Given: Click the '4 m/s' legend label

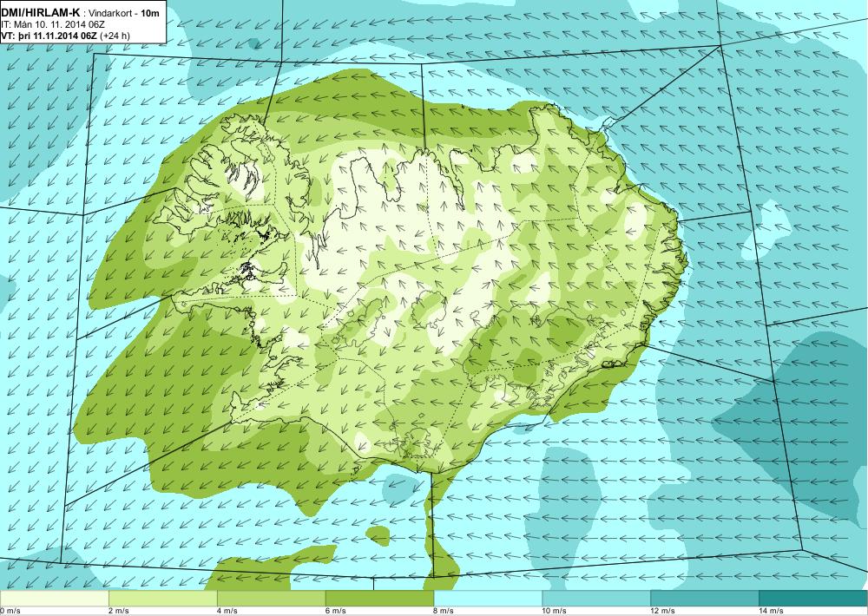Looking at the screenshot, I should (x=227, y=611).
